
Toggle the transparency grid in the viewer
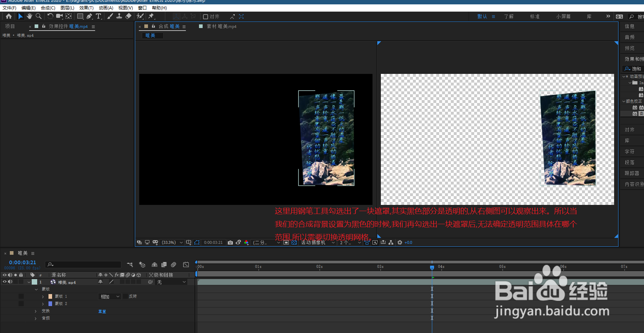click(x=294, y=242)
